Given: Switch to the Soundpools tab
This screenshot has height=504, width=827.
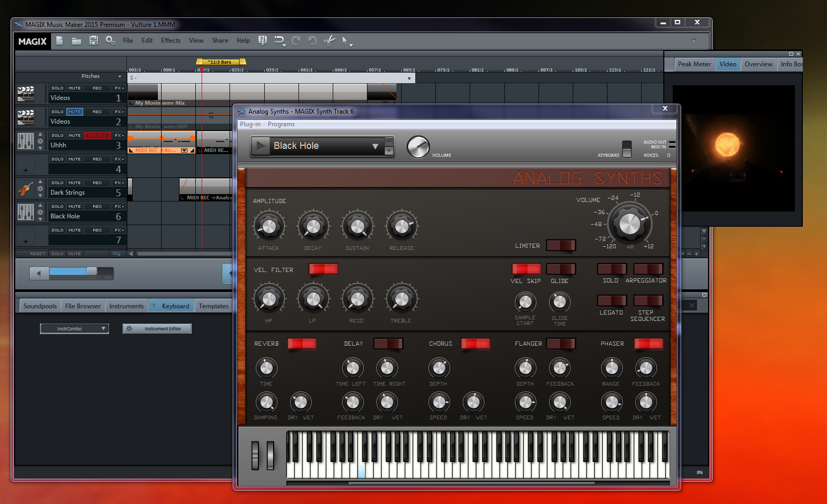Looking at the screenshot, I should [x=40, y=306].
